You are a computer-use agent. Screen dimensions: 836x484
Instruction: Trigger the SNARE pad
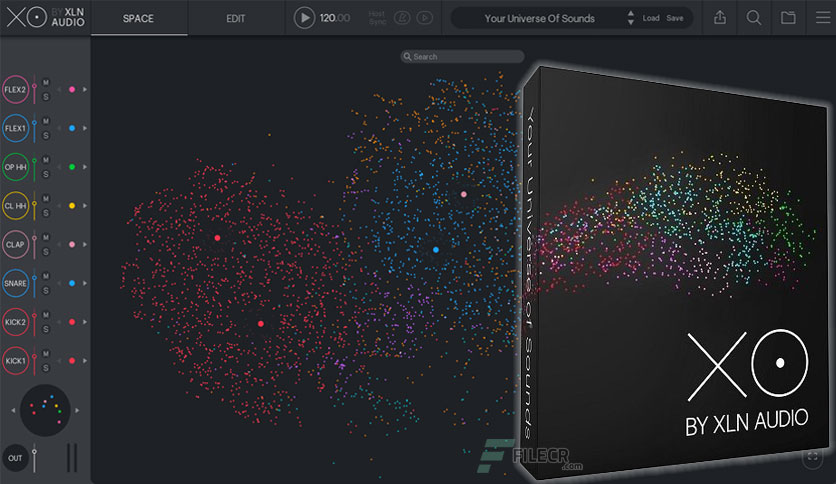tap(15, 283)
